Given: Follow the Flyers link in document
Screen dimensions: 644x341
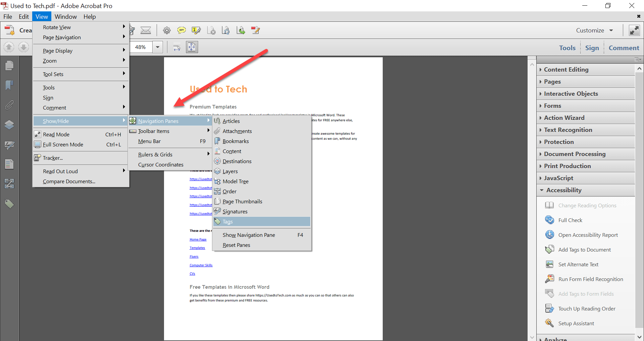Looking at the screenshot, I should [x=194, y=257].
